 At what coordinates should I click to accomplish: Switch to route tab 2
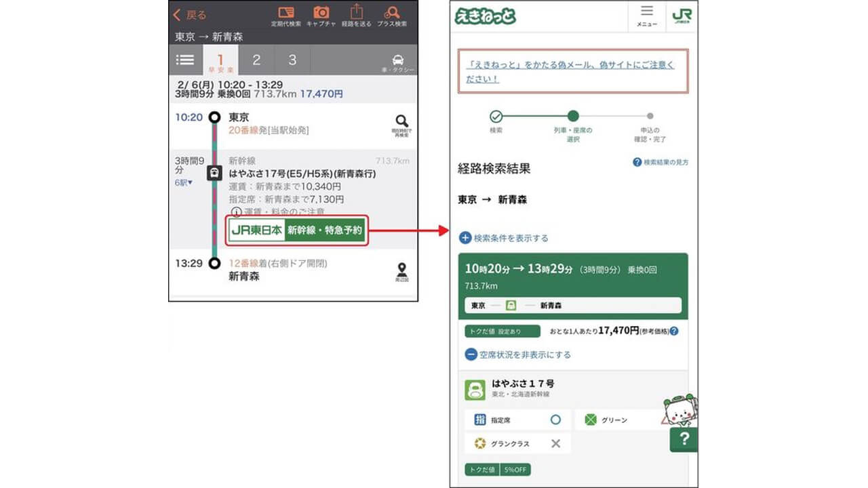(x=256, y=60)
